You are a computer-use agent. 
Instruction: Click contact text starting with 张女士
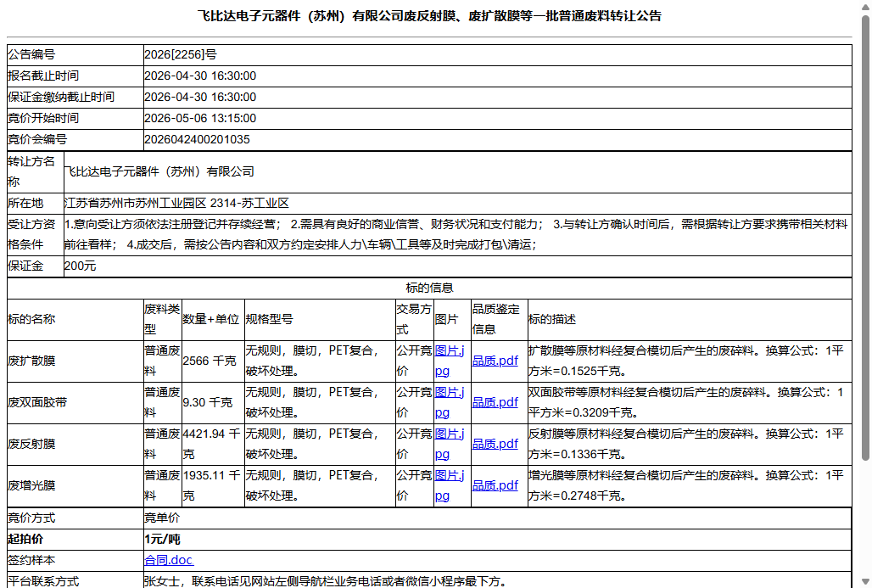[x=326, y=581]
